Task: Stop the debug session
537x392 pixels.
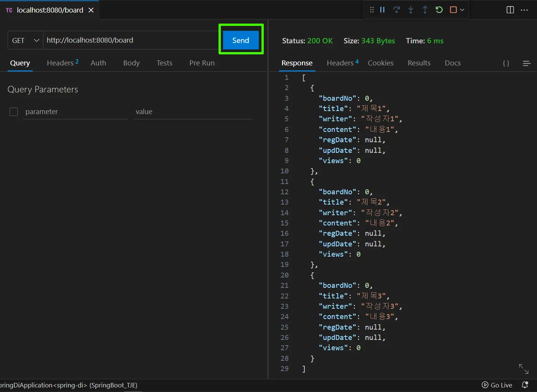Action: click(x=453, y=10)
